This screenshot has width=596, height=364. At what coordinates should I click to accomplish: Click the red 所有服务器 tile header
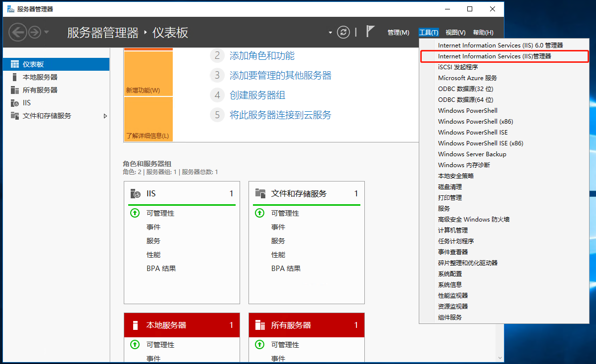click(x=306, y=325)
